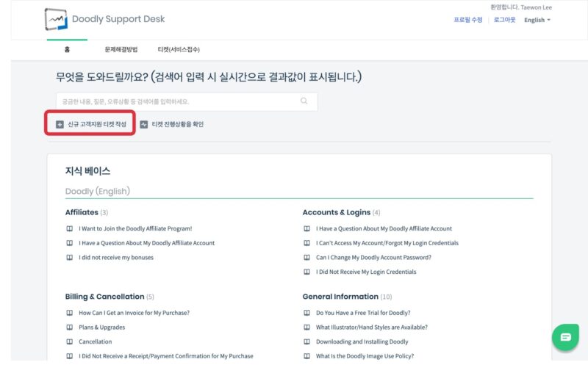Click book icon beside Doodly Image Use Policy

pos(306,356)
